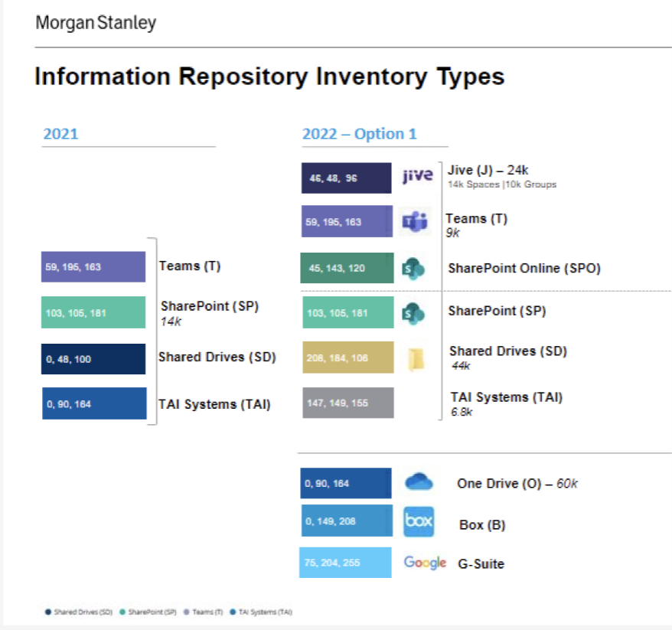Select the gold 208, 184, 106 swatch
The height and width of the screenshot is (630, 672).
coord(348,357)
